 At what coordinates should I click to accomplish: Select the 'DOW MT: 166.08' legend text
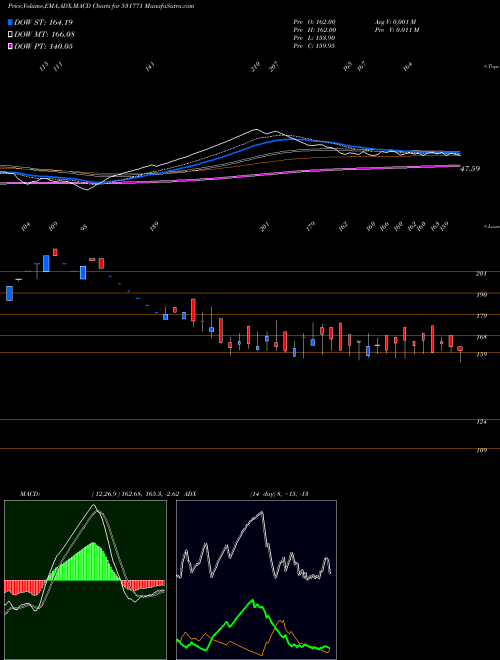[44, 34]
